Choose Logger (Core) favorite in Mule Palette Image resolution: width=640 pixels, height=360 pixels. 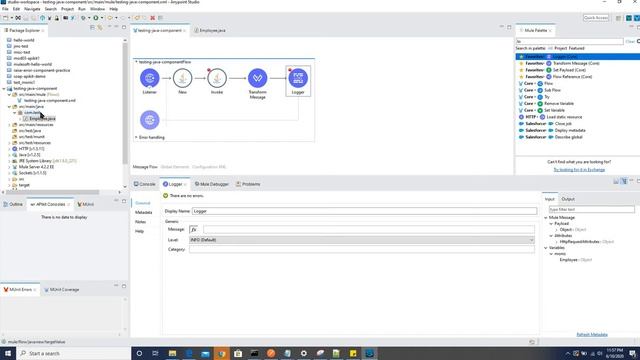578,57
